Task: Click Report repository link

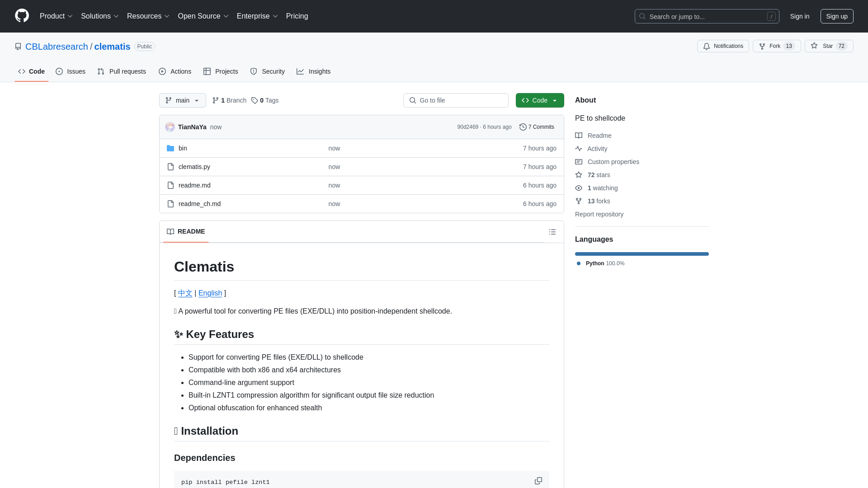Action: pyautogui.click(x=599, y=214)
